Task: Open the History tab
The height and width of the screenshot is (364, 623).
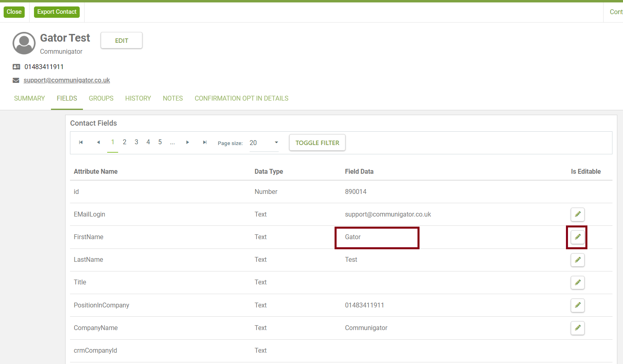Action: 138,99
